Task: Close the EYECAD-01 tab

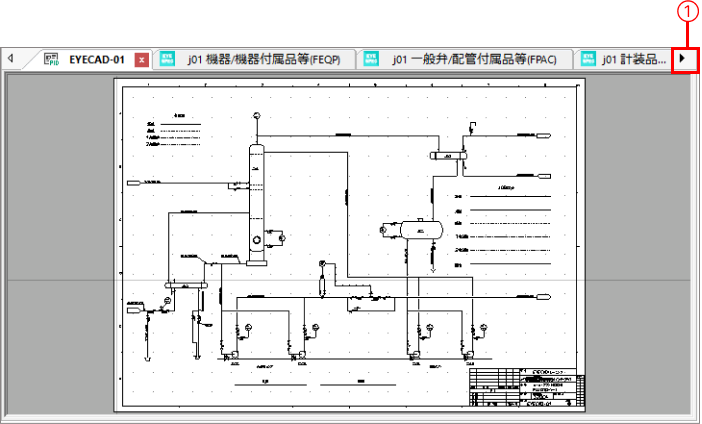Action: [142, 60]
